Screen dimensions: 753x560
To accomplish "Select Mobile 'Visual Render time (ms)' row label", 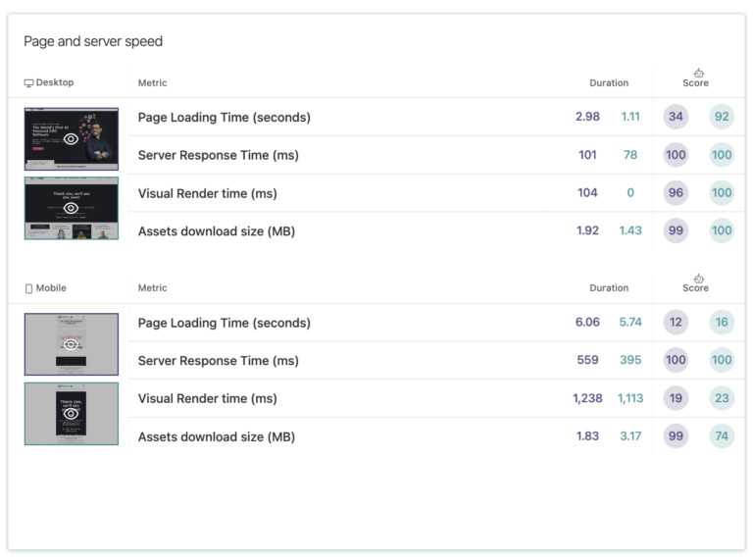I will pyautogui.click(x=208, y=398).
